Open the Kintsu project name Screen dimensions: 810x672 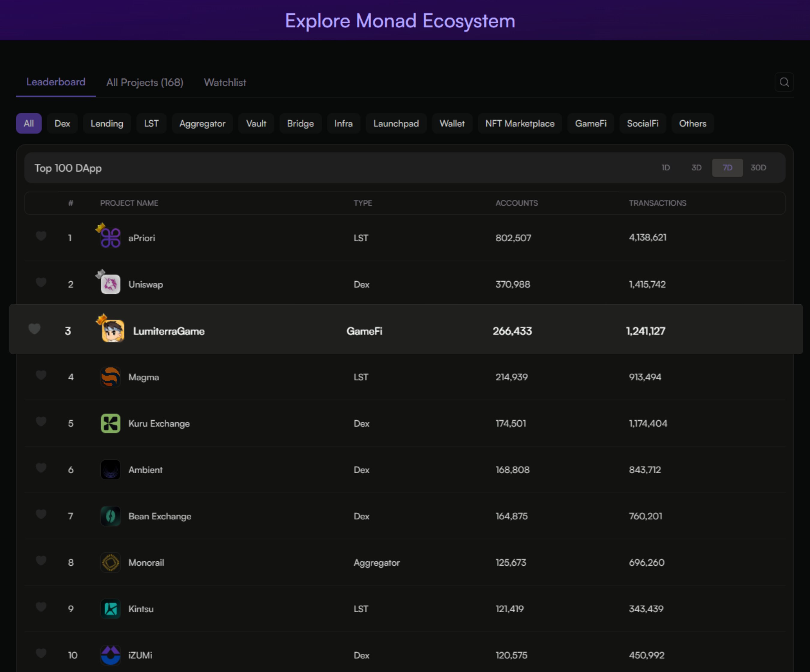click(x=141, y=609)
